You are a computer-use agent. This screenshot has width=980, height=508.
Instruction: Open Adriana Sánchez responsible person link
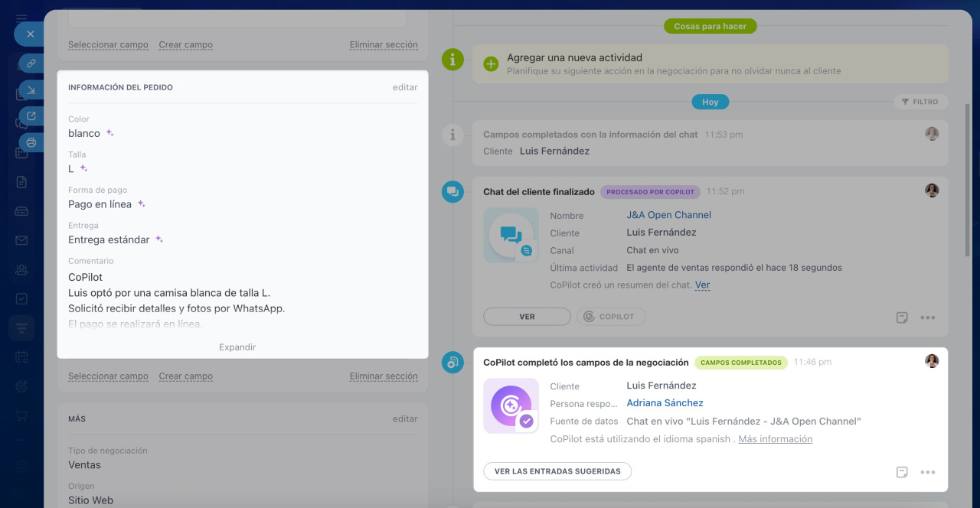pyautogui.click(x=665, y=403)
